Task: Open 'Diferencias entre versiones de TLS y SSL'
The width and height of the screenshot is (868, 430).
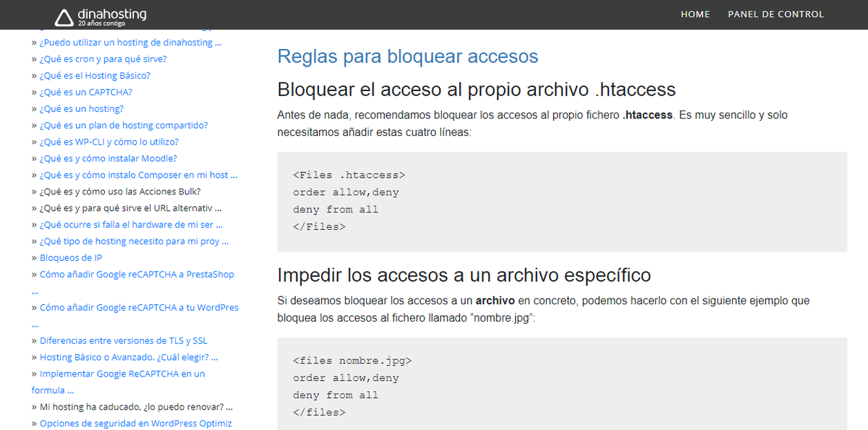Action: point(124,342)
